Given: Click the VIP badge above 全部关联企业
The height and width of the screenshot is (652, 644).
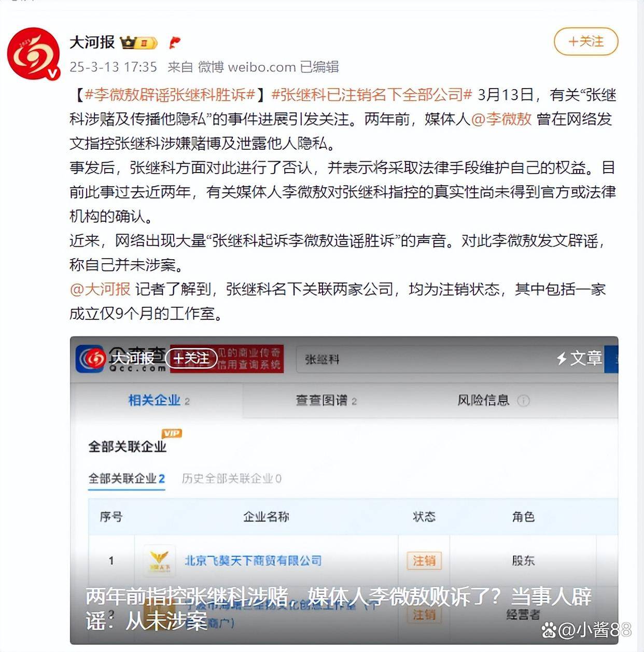Looking at the screenshot, I should click(172, 433).
